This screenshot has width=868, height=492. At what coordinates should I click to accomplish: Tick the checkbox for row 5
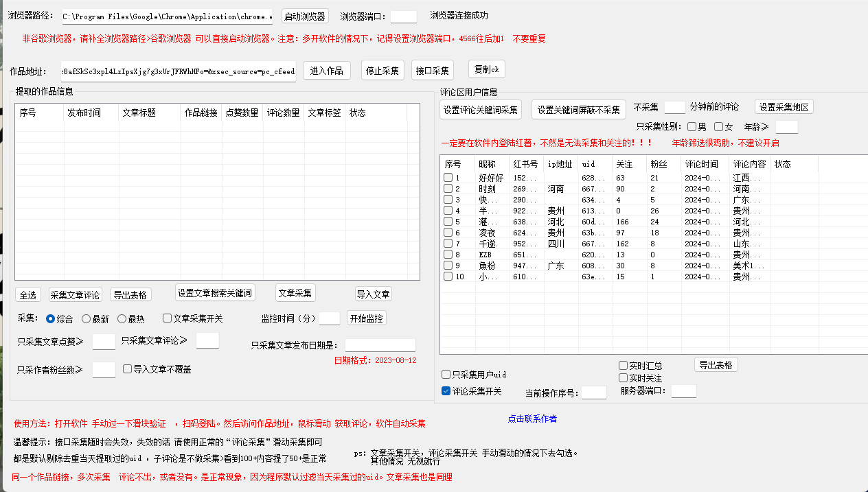(448, 222)
